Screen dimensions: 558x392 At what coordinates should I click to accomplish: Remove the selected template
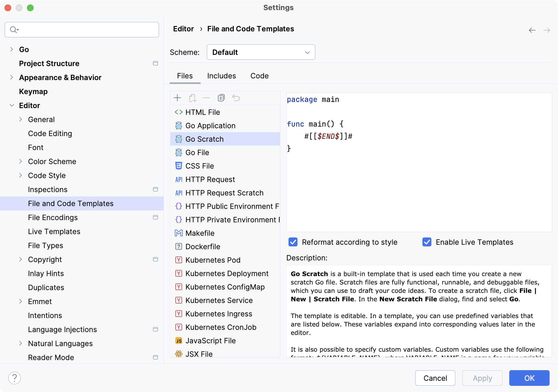(207, 98)
